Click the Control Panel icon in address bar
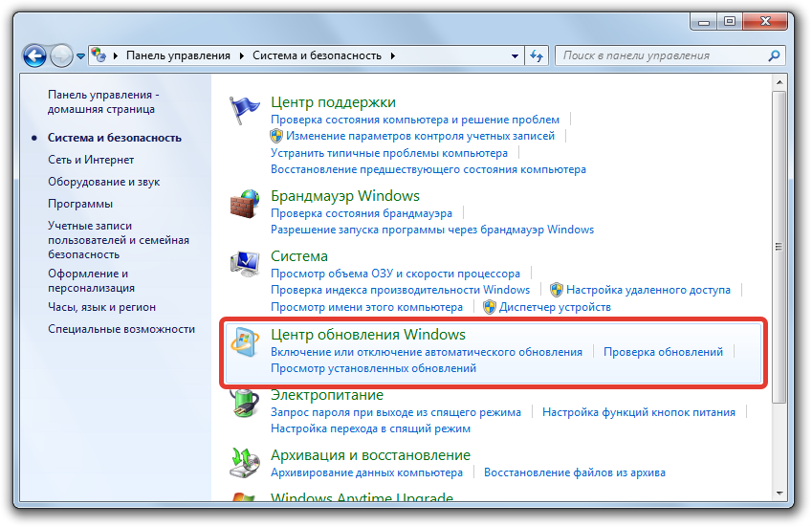This screenshot has height=527, width=812. pyautogui.click(x=99, y=55)
